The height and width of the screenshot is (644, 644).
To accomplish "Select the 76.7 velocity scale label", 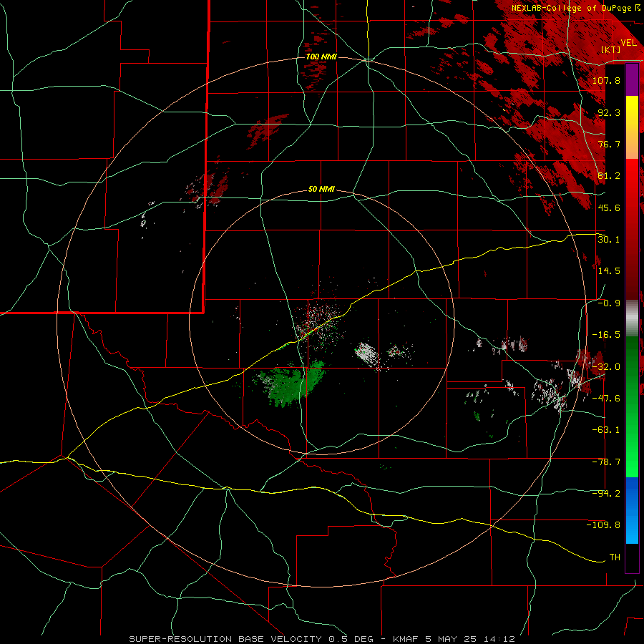I will [609, 144].
